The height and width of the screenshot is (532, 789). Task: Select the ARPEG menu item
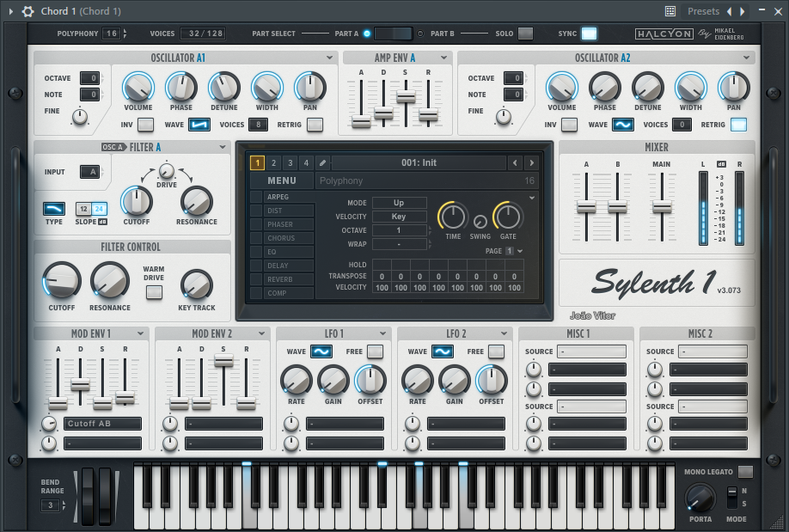[x=290, y=197]
